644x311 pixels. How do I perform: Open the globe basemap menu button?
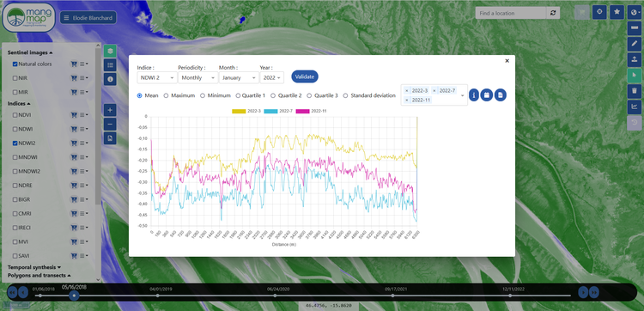pyautogui.click(x=635, y=12)
